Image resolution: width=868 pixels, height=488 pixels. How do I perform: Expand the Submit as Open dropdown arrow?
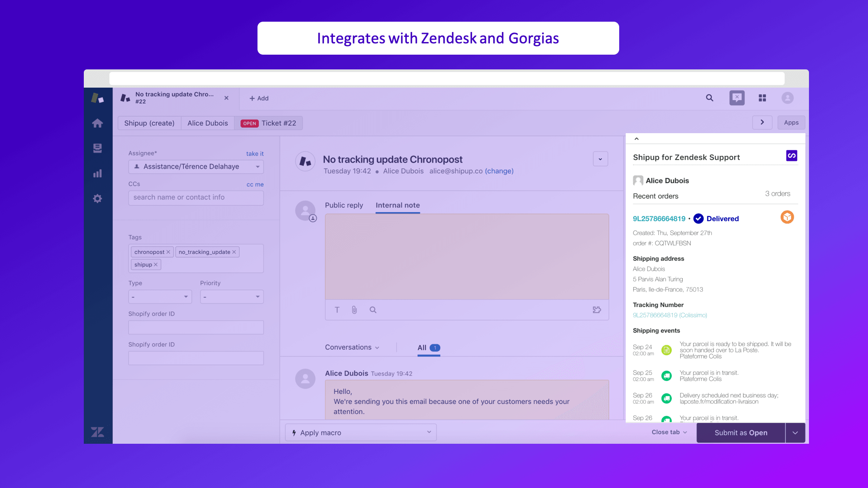[796, 432]
